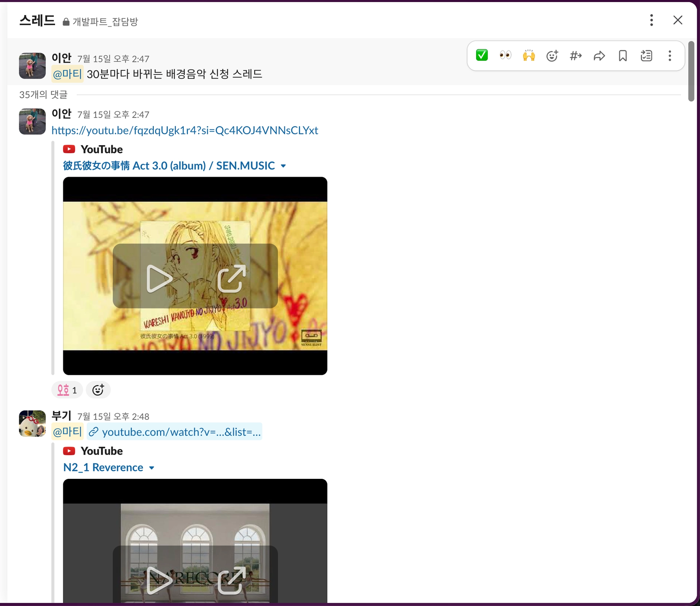Click the youtu.be reply's 오후 2:47 timestamp

click(x=113, y=115)
